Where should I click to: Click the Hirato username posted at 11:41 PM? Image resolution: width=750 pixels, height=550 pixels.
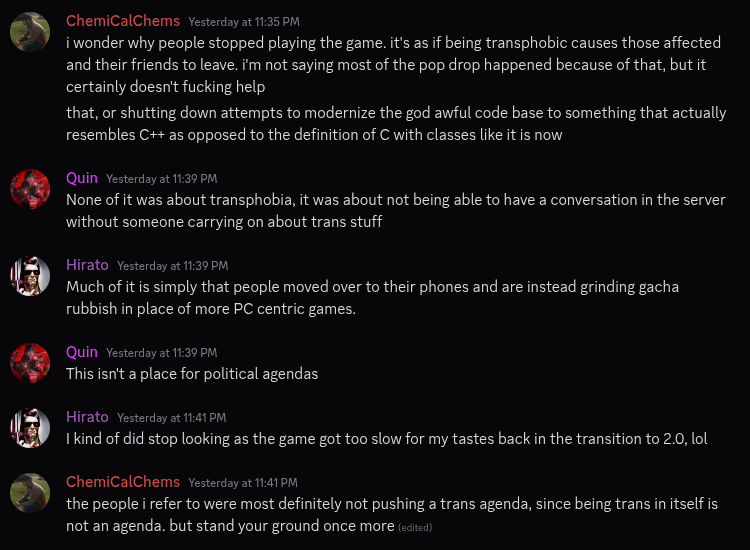coord(87,416)
